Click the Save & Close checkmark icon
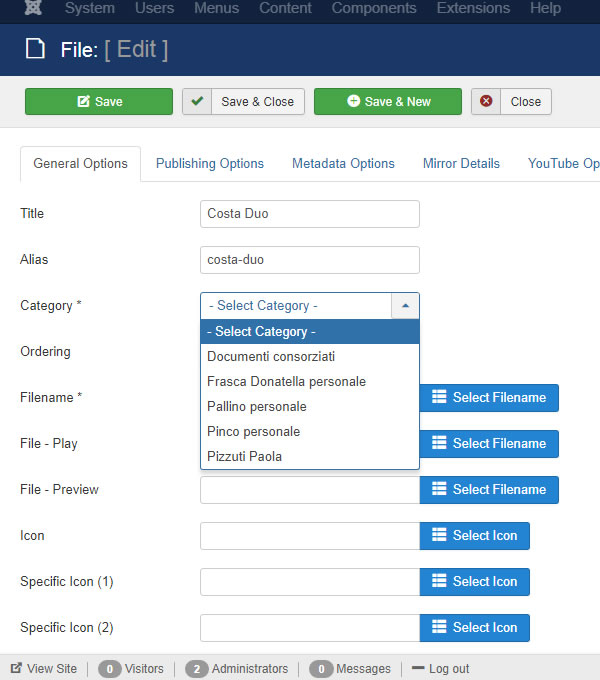This screenshot has height=680, width=600. [198, 101]
